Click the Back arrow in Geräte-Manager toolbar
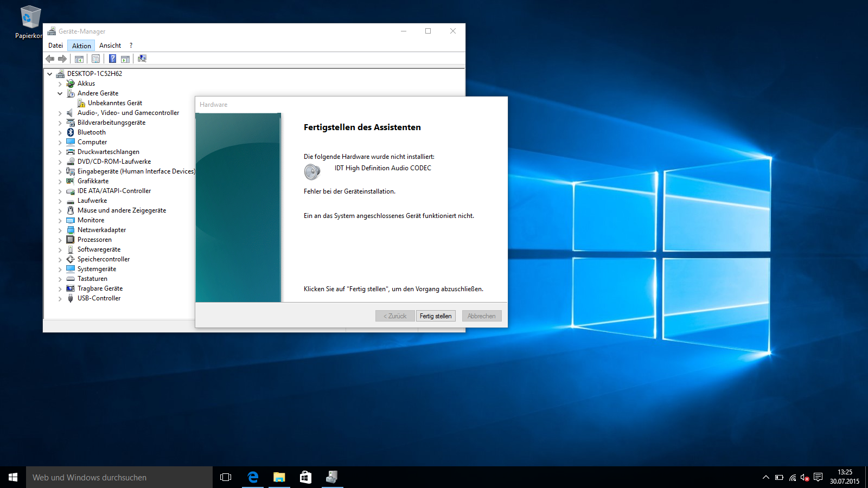The image size is (868, 488). tap(50, 59)
